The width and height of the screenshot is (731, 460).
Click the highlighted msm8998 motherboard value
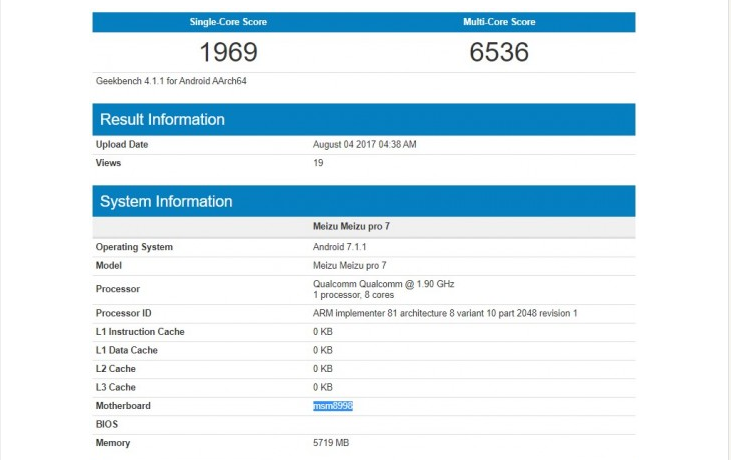(x=333, y=406)
